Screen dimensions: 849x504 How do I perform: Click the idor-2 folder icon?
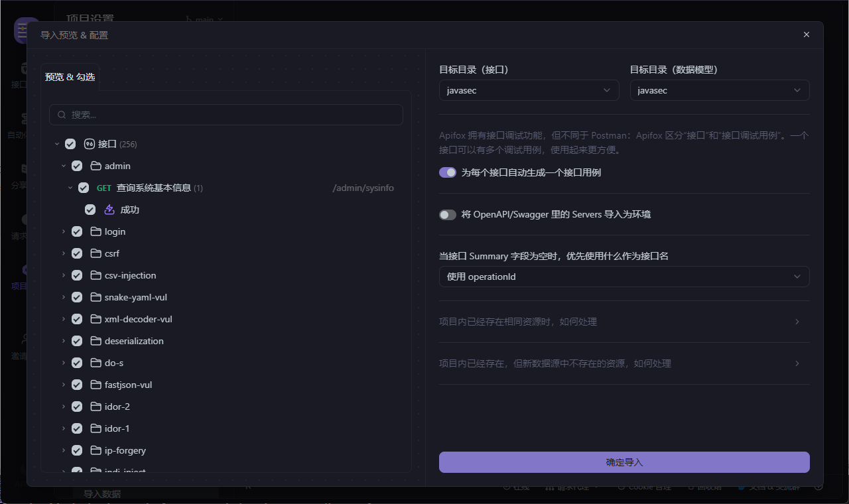coord(96,407)
